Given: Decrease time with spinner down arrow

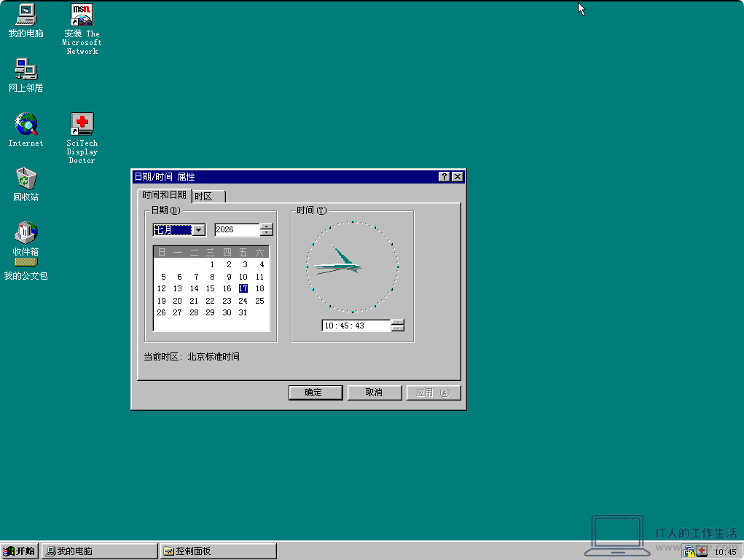Looking at the screenshot, I should click(x=398, y=328).
